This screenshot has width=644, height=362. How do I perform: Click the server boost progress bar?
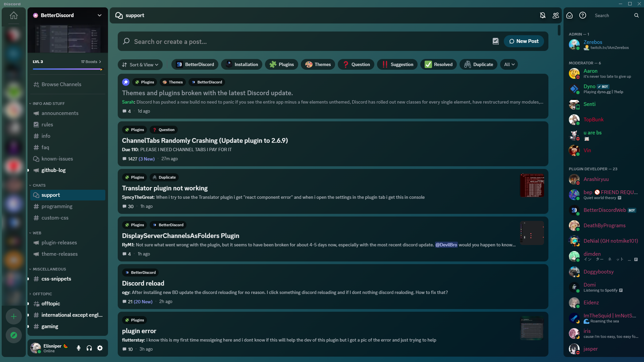(x=68, y=69)
